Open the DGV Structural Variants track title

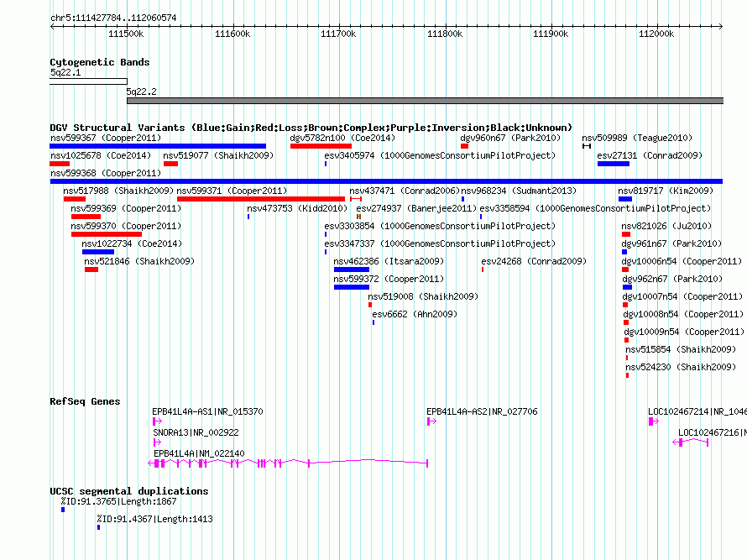pos(311,128)
